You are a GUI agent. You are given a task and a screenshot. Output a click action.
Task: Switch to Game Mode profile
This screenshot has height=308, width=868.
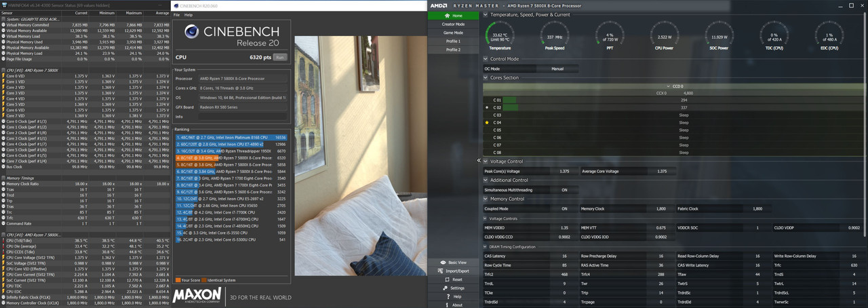(453, 33)
